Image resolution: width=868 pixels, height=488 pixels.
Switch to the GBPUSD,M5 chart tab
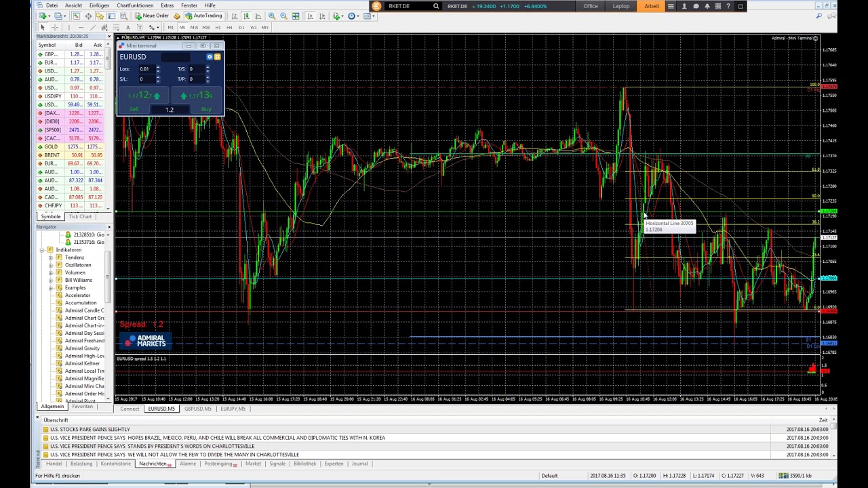(x=198, y=409)
